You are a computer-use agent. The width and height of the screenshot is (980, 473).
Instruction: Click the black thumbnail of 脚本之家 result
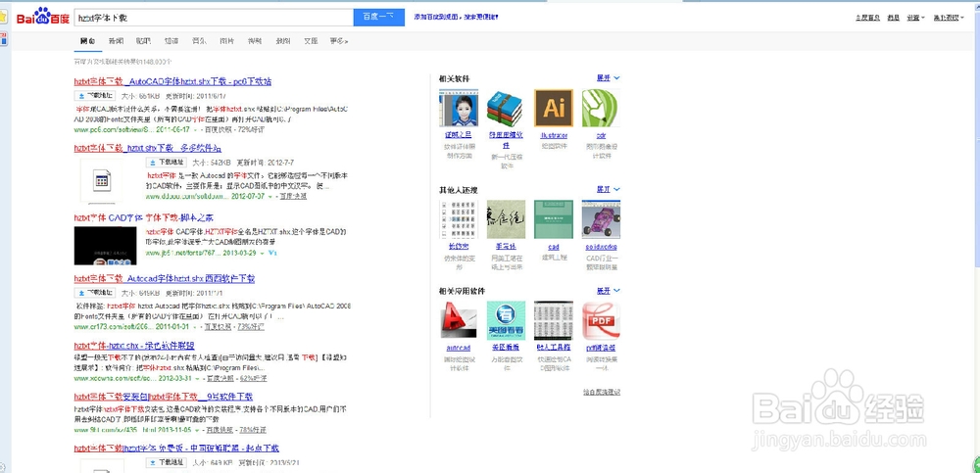coord(105,245)
